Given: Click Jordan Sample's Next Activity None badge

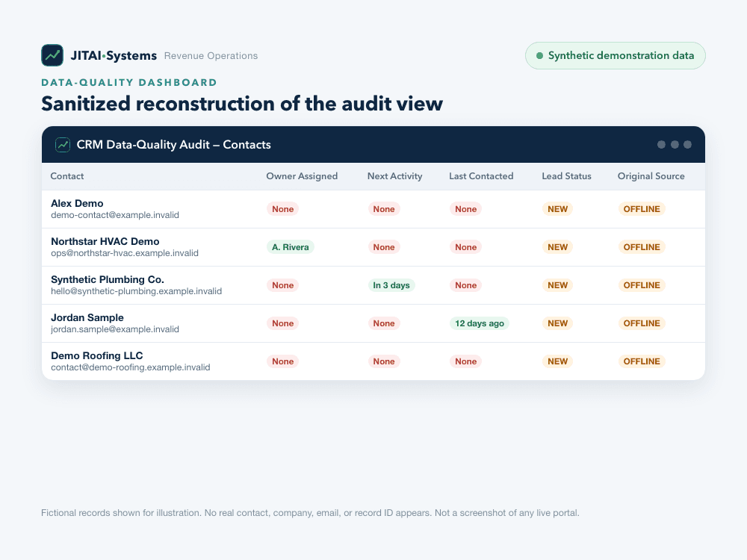Looking at the screenshot, I should tap(383, 323).
